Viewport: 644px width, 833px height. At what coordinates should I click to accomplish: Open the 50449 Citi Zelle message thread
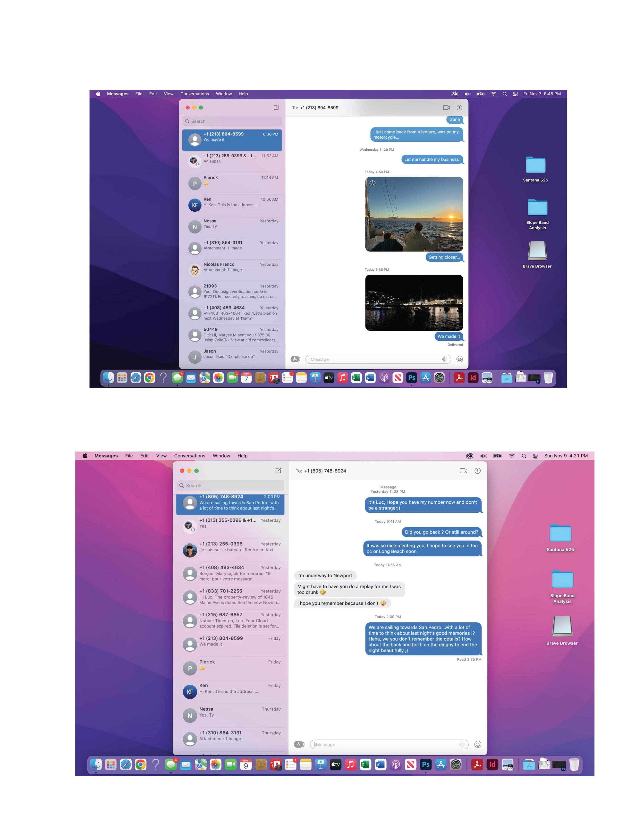pyautogui.click(x=233, y=335)
